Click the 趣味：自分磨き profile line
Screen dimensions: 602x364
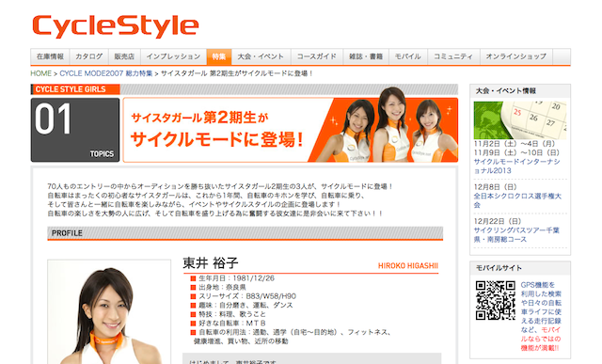(246, 306)
